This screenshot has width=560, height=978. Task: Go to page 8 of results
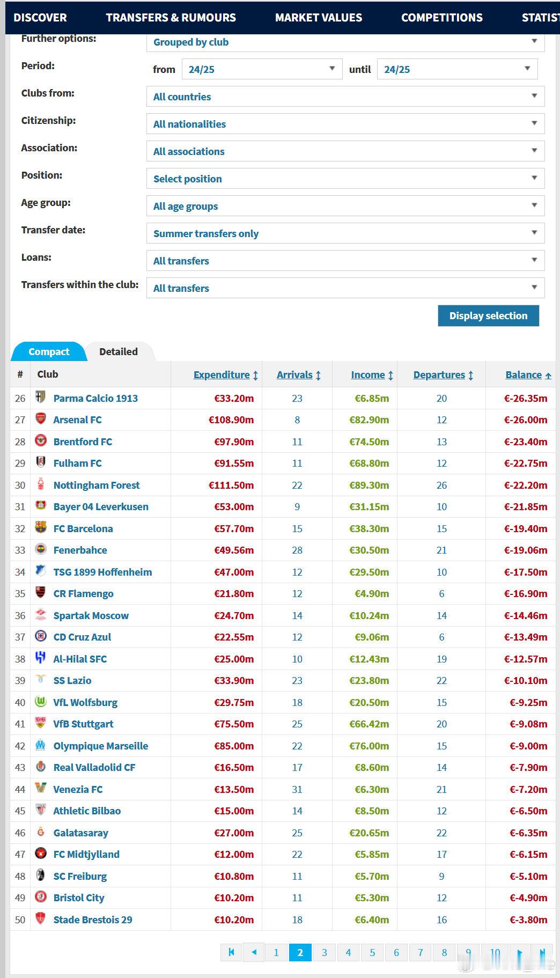pos(444,952)
